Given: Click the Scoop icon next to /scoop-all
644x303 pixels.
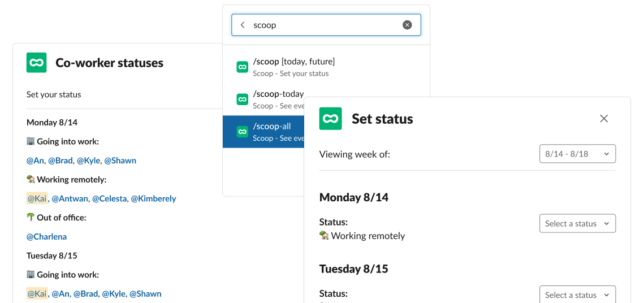Looking at the screenshot, I should coord(243,132).
